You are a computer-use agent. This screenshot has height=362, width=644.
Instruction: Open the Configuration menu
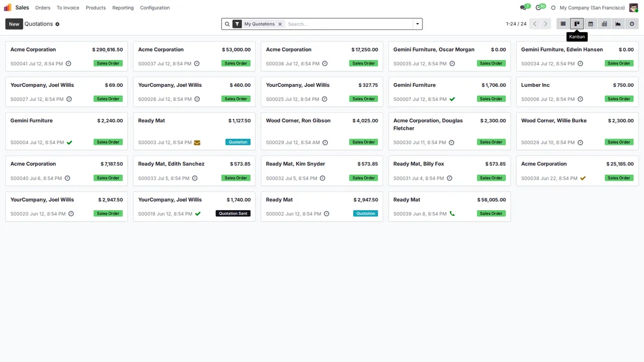pyautogui.click(x=155, y=8)
